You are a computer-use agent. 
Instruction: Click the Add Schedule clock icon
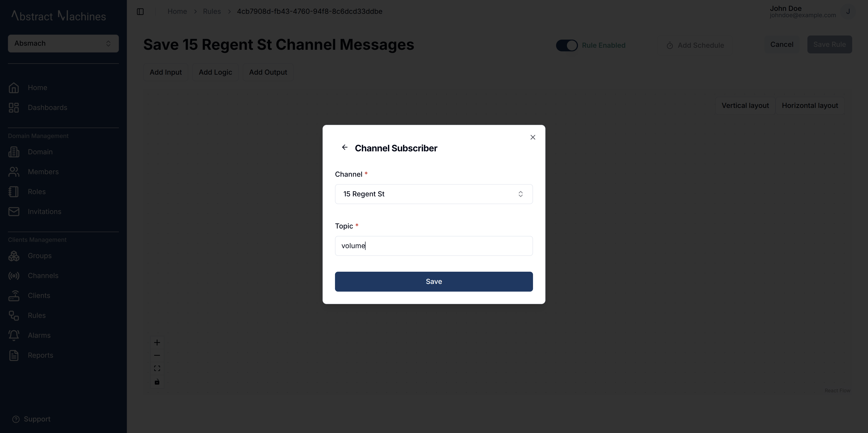click(x=670, y=45)
